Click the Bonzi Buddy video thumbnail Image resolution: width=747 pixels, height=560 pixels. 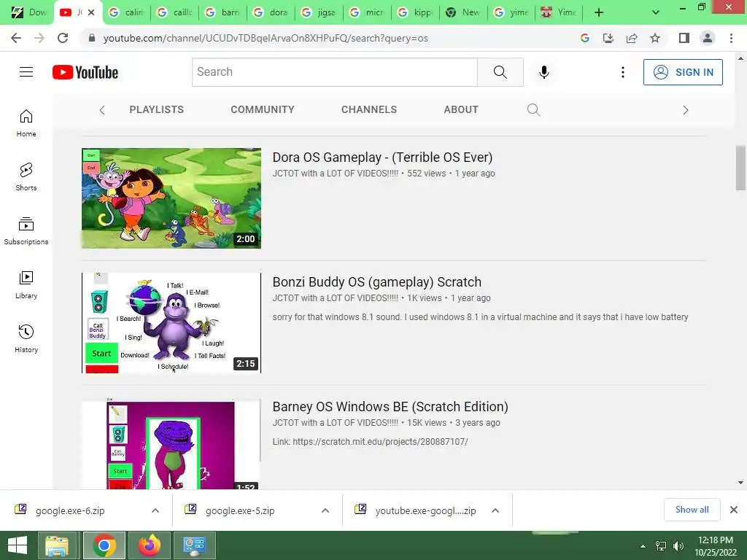(x=171, y=323)
